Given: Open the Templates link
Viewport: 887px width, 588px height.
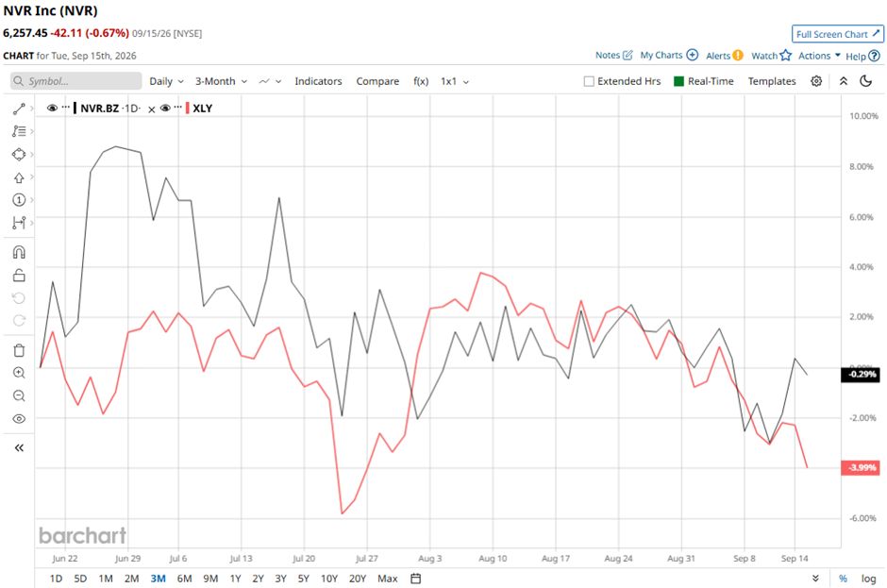Looking at the screenshot, I should [772, 81].
